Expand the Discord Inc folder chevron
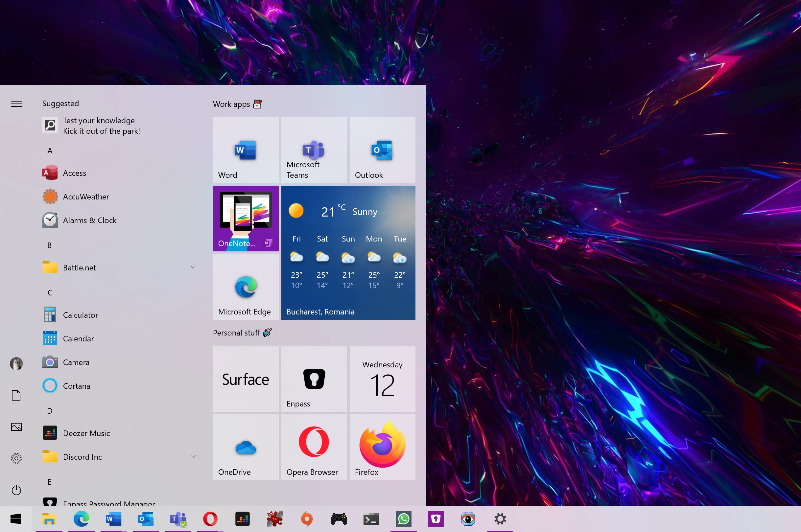 (x=193, y=457)
